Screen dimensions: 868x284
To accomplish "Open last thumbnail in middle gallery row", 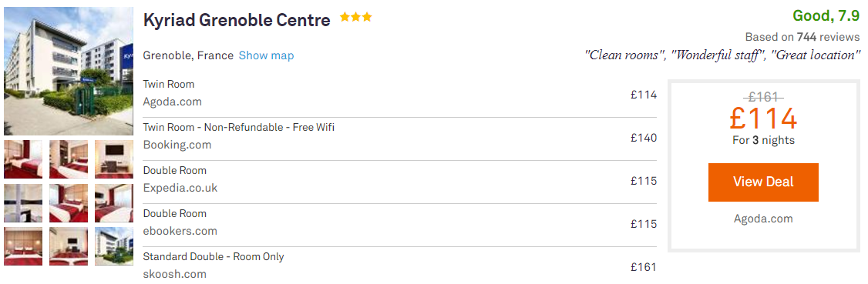I will pyautogui.click(x=114, y=202).
